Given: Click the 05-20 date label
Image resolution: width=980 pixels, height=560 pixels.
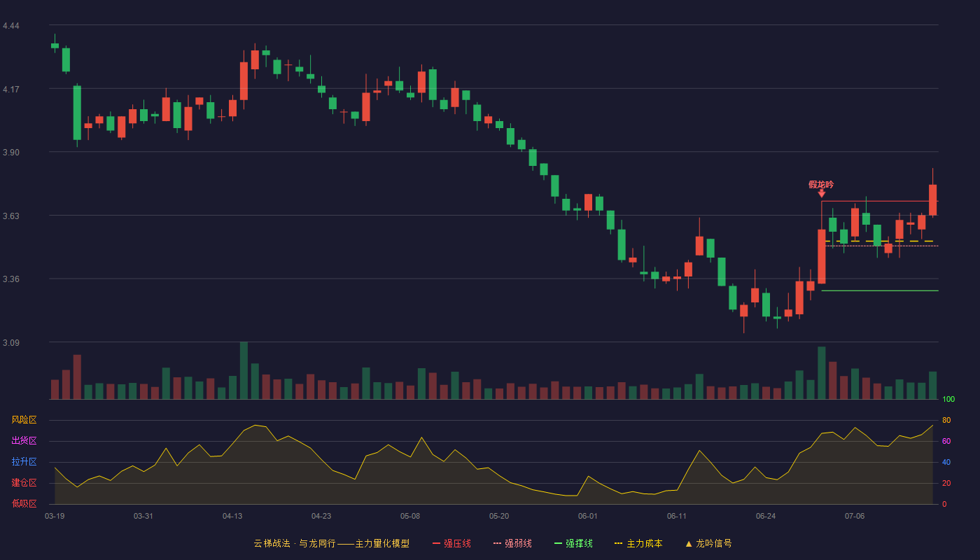Looking at the screenshot, I should 499,516.
